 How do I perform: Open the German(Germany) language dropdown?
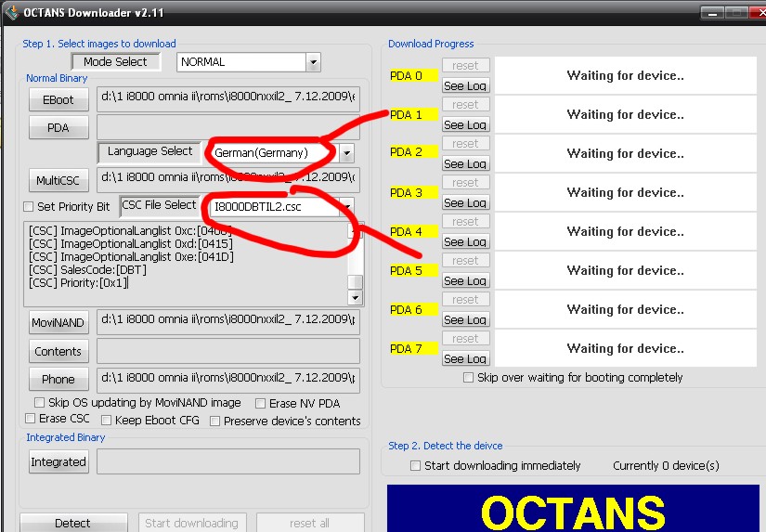click(346, 153)
